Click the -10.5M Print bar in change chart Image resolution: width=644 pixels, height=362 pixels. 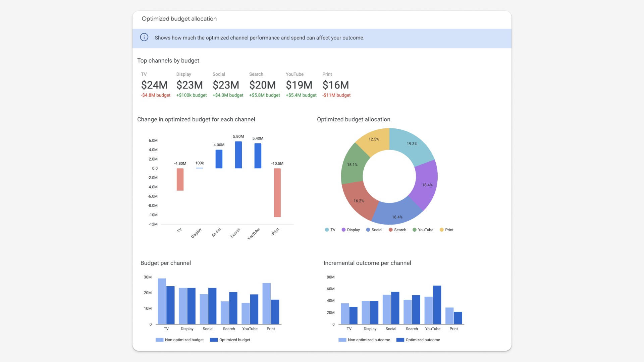(x=277, y=193)
